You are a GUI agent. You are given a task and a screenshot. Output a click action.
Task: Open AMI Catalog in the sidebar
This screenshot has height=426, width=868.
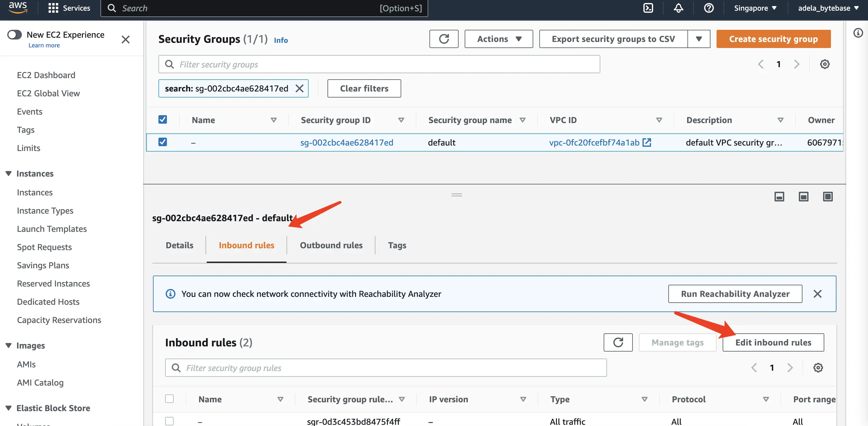coord(40,383)
